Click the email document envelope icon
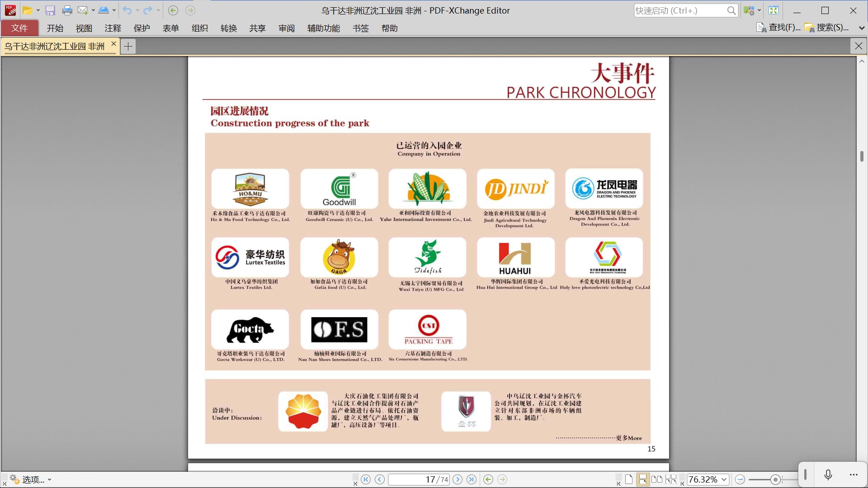 pos(82,10)
